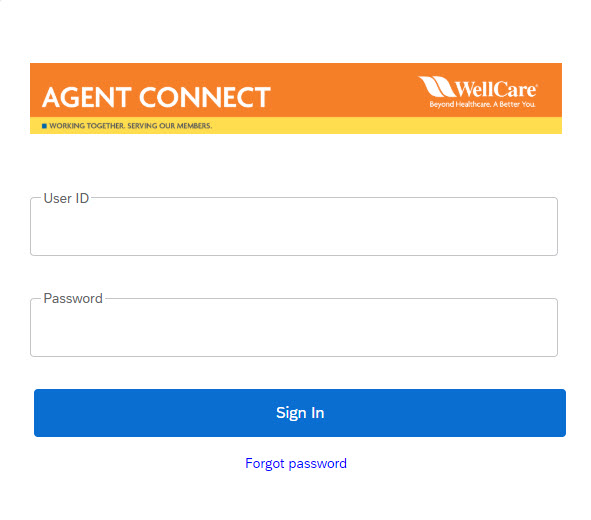The image size is (591, 520).
Task: Click the word CONNECT in the banner
Action: (x=205, y=97)
